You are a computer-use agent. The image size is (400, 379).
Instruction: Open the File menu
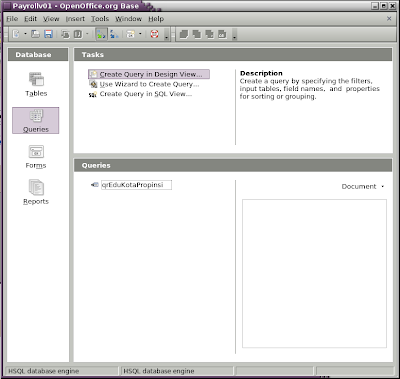click(12, 19)
